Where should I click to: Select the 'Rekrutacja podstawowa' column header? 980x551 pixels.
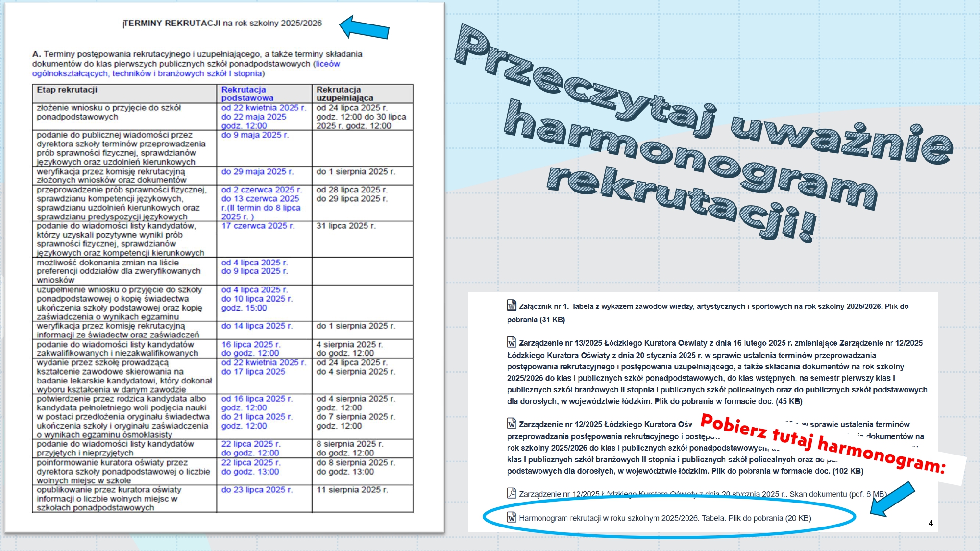(x=247, y=94)
